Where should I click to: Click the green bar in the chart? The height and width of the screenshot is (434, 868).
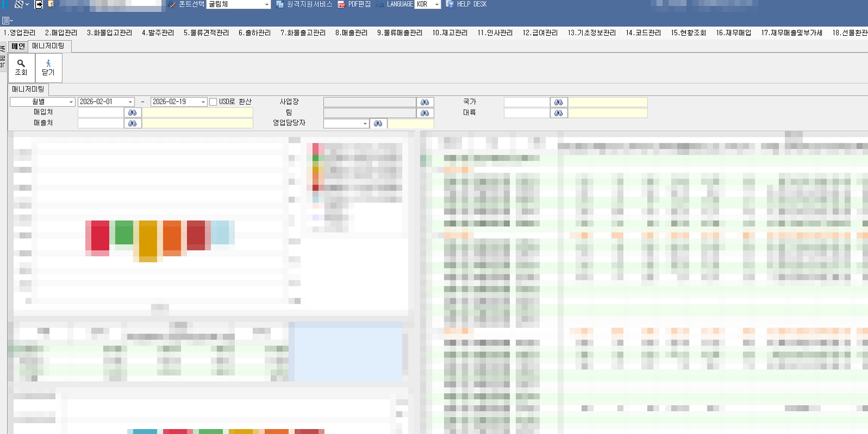124,232
